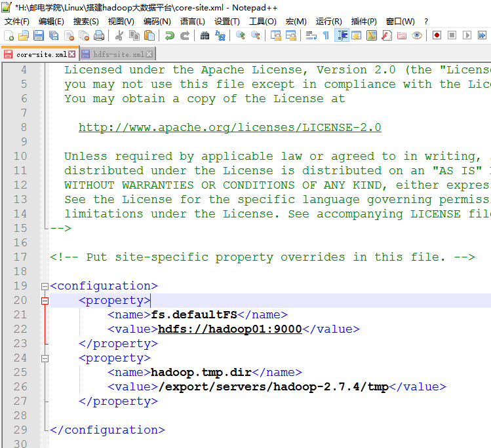Zoom in using the magnifier plus icon

click(x=240, y=35)
